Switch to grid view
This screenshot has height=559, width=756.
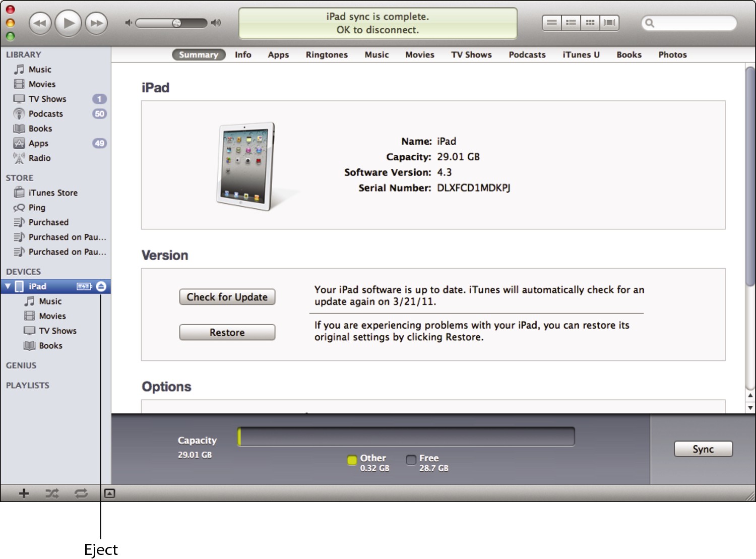(590, 23)
